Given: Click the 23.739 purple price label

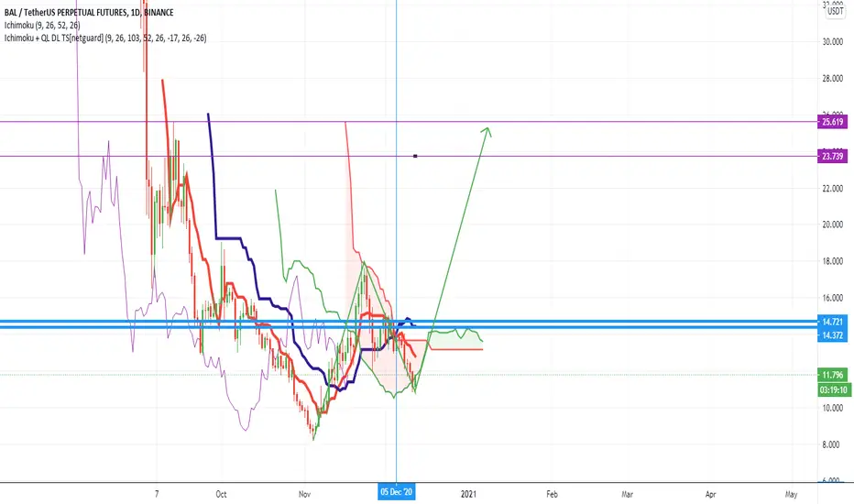Looking at the screenshot, I should pyautogui.click(x=832, y=157).
